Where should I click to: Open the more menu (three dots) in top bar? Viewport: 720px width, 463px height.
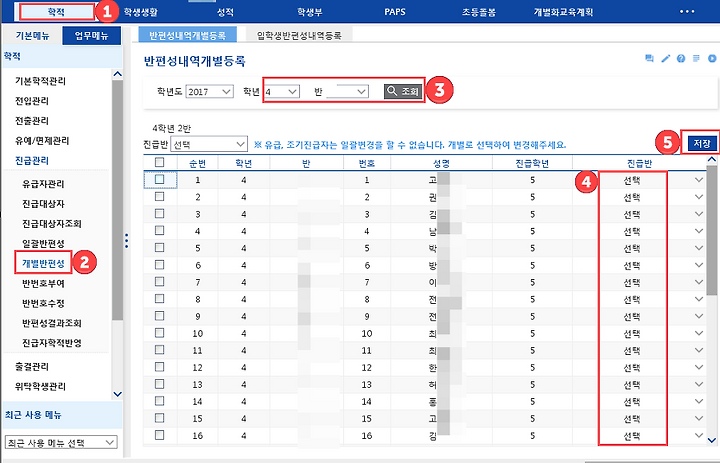click(687, 12)
